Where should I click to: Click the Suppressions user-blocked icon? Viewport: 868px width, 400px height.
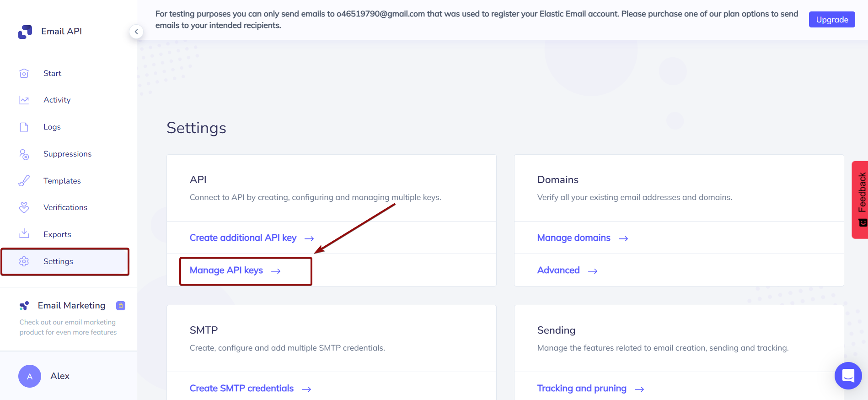(24, 154)
